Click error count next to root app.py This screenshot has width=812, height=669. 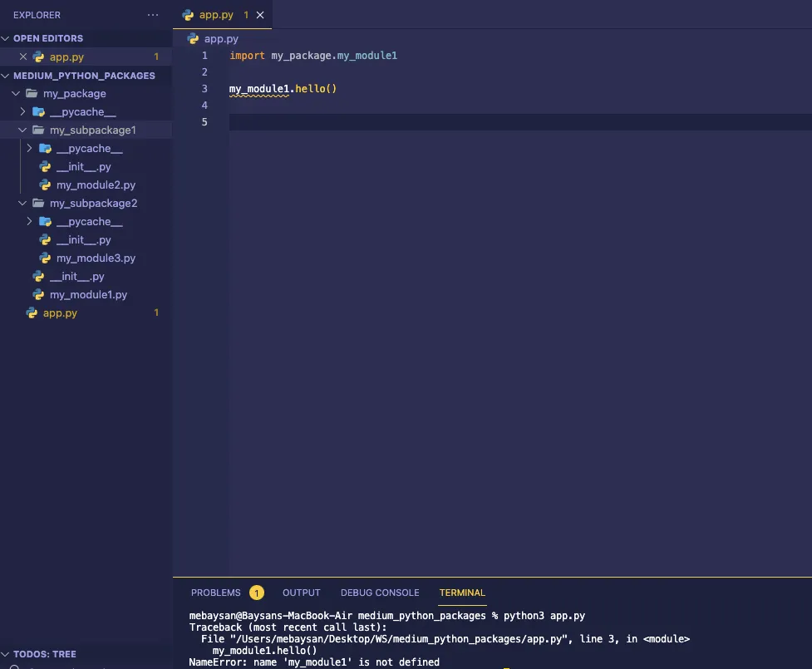coord(156,312)
